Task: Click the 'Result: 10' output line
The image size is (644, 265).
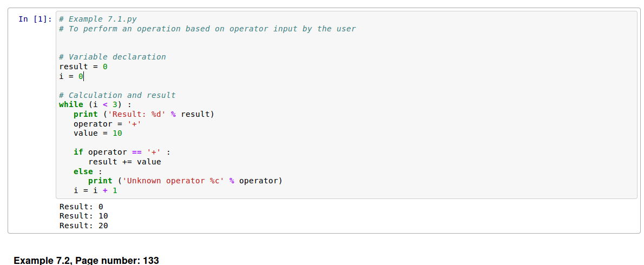Action: pyautogui.click(x=84, y=216)
